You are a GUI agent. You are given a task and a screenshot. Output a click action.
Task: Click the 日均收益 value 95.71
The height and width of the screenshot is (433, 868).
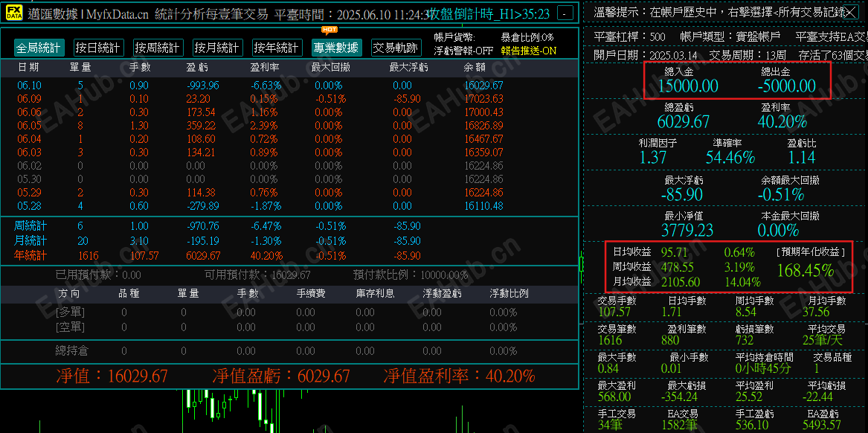tap(675, 252)
